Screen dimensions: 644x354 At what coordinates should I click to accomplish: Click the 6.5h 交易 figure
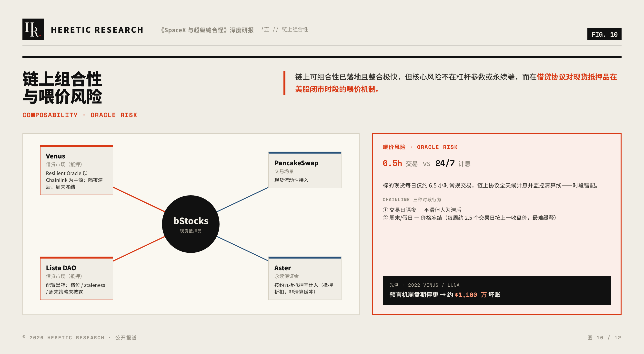pos(400,163)
